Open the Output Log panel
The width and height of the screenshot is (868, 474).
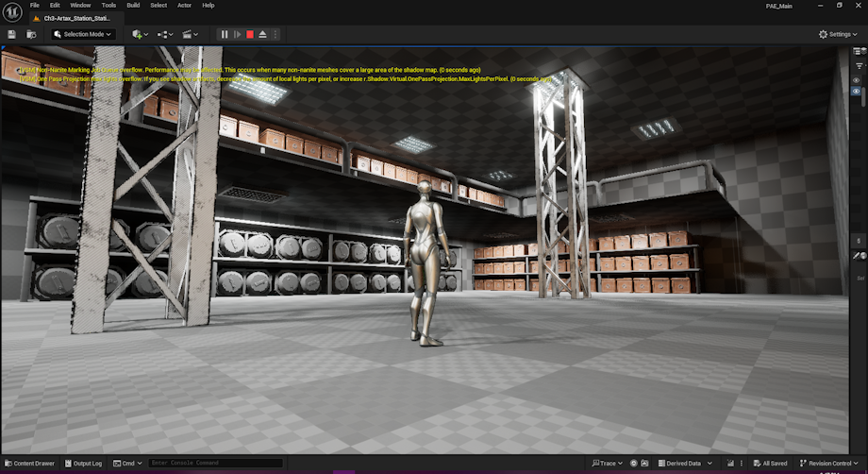pyautogui.click(x=83, y=464)
